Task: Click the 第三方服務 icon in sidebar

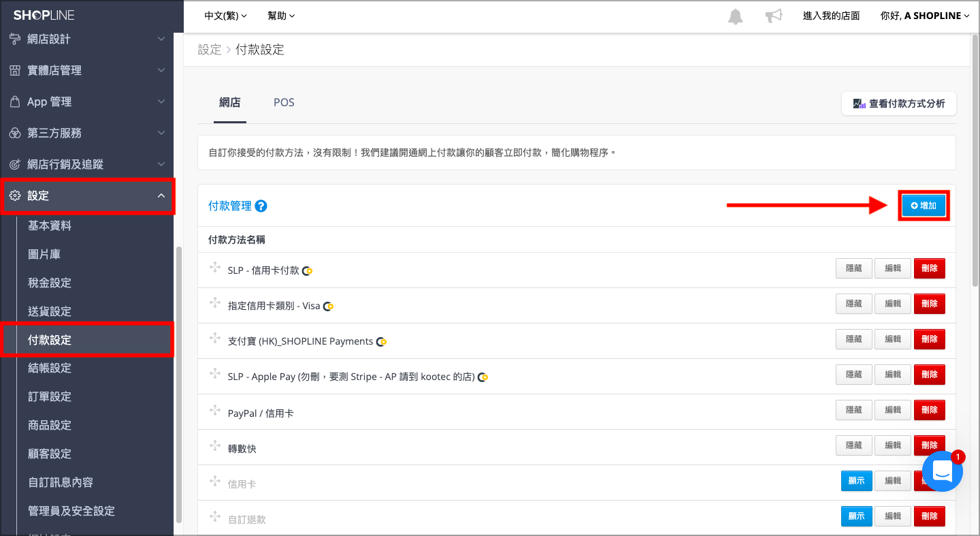Action: [x=14, y=133]
